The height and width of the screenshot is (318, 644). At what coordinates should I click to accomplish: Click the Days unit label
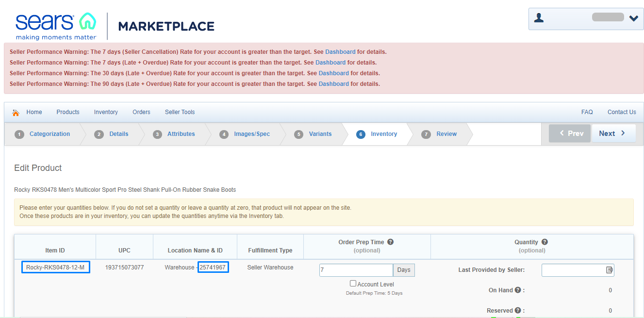point(404,270)
